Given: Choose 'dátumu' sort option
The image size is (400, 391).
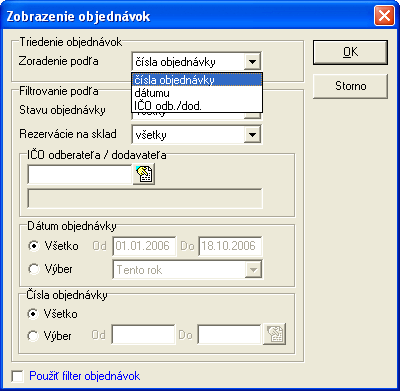Looking at the screenshot, I should click(x=197, y=93).
